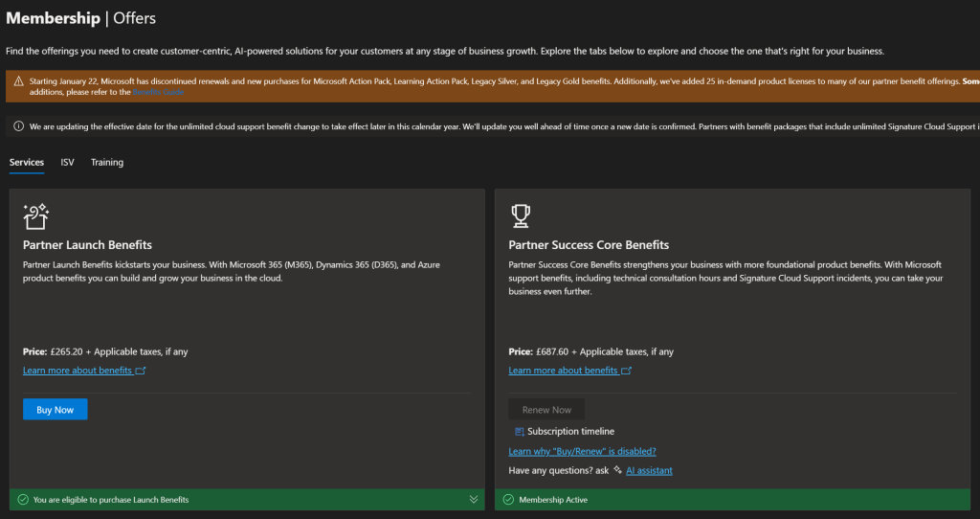Open Learn why Buy/Renew is disabled link

pos(583,451)
